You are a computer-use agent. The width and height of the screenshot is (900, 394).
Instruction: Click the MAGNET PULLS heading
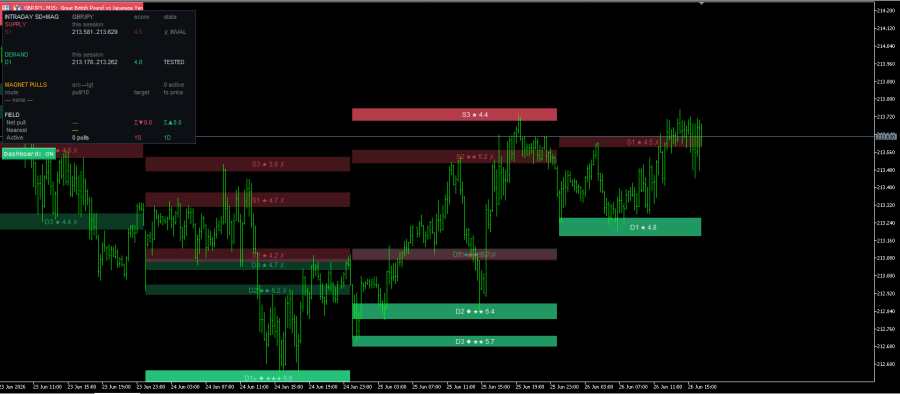coord(26,85)
